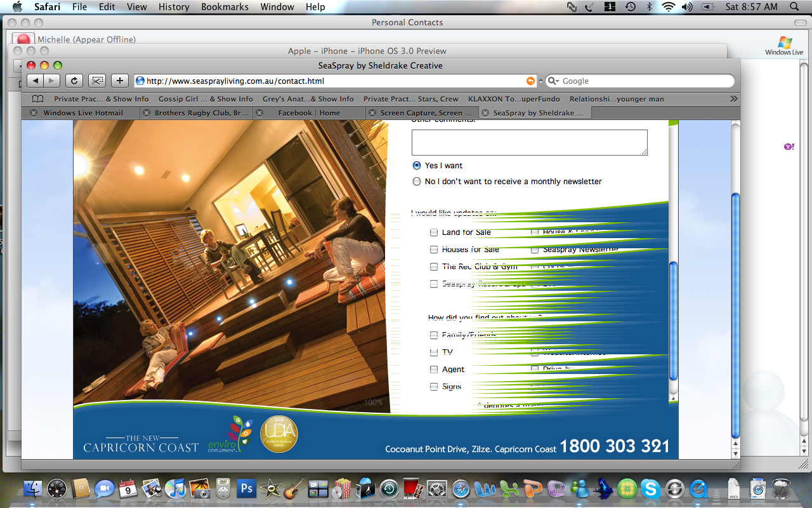Viewport: 812px width, 508px height.
Task: Tick the Signs checkbox
Action: click(x=434, y=386)
